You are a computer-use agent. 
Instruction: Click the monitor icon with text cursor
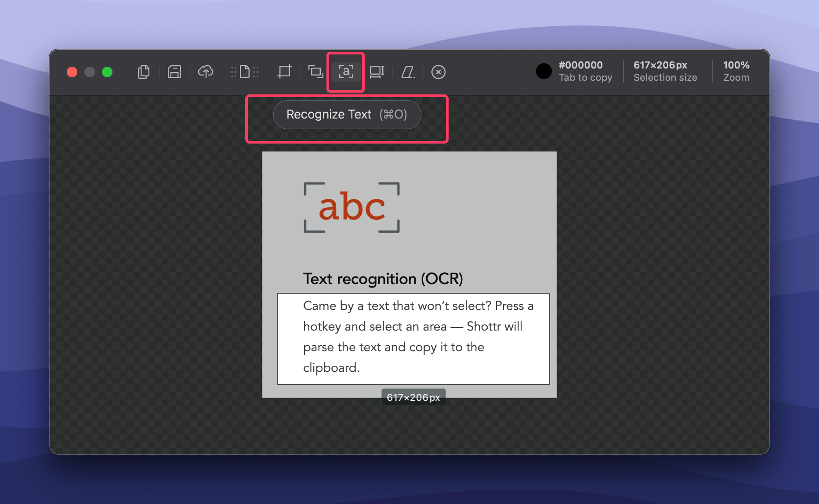[x=377, y=72]
